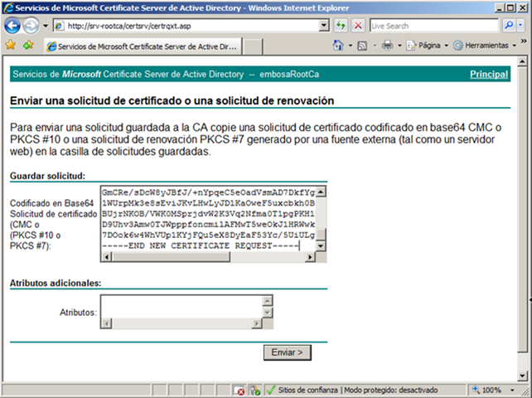
Task: Click the Print toolbar icon
Action: click(x=387, y=45)
